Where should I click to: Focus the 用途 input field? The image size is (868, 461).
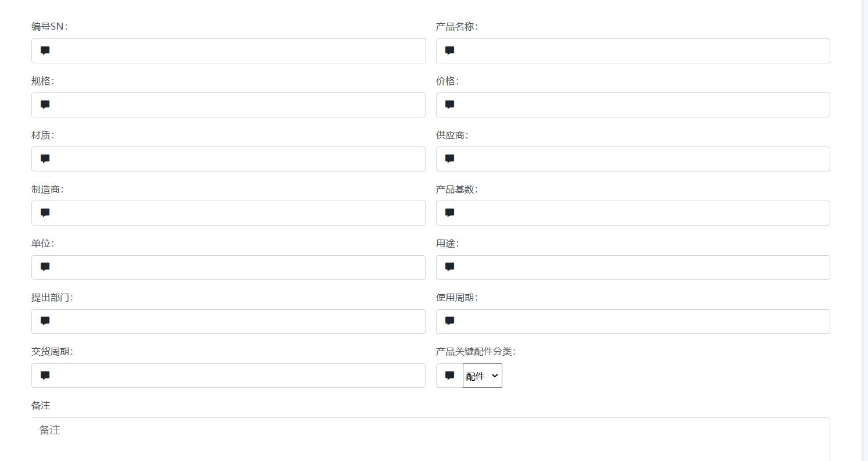pos(642,267)
